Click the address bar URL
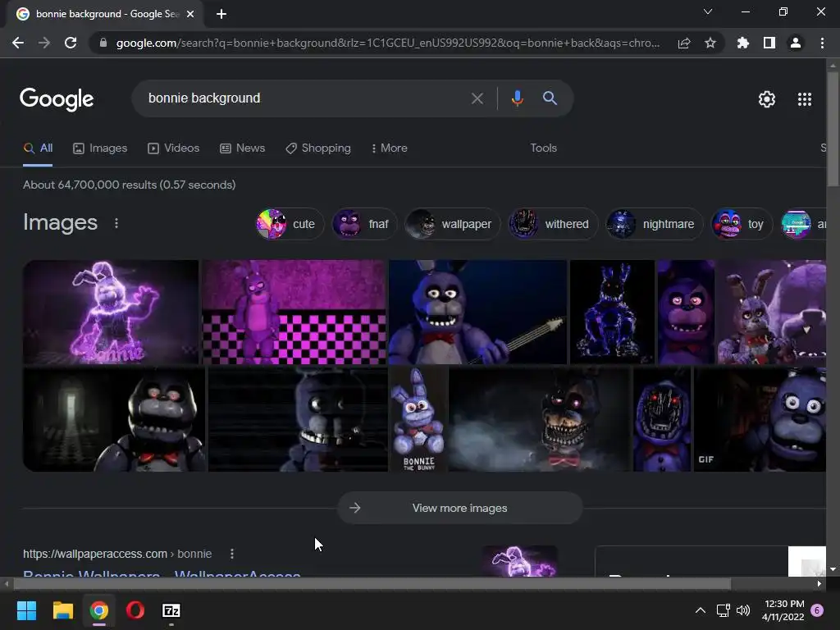Screen dimensions: 840x630 coord(388,43)
